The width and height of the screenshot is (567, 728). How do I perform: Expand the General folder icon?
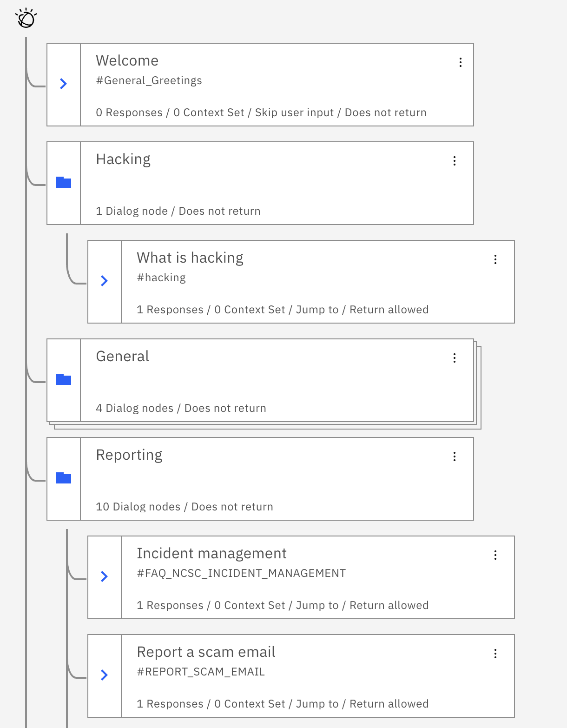64,379
